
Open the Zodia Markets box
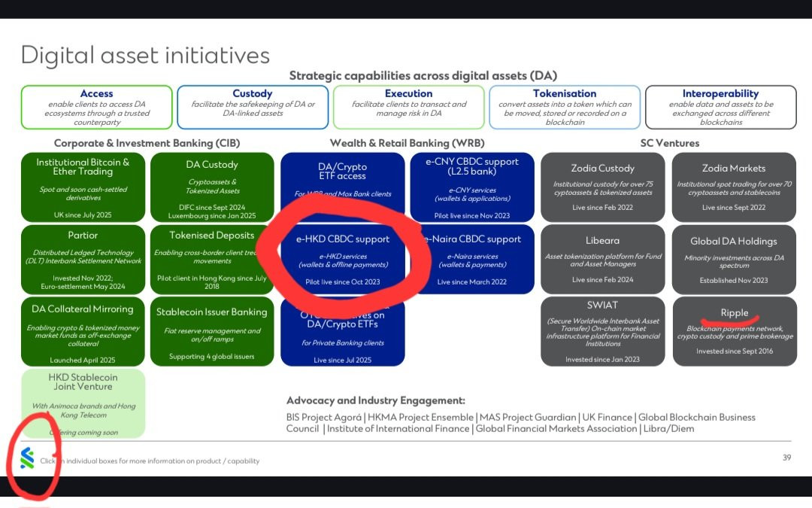(x=735, y=187)
